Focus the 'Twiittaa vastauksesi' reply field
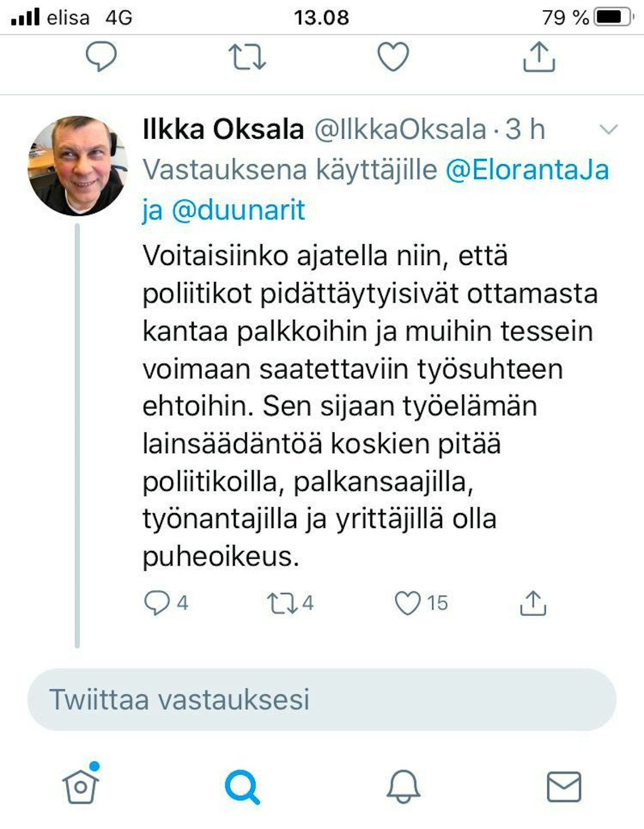 pos(322,699)
